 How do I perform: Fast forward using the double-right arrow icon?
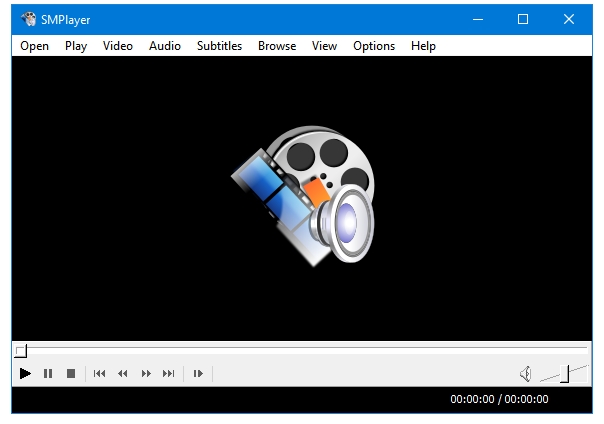pyautogui.click(x=146, y=373)
